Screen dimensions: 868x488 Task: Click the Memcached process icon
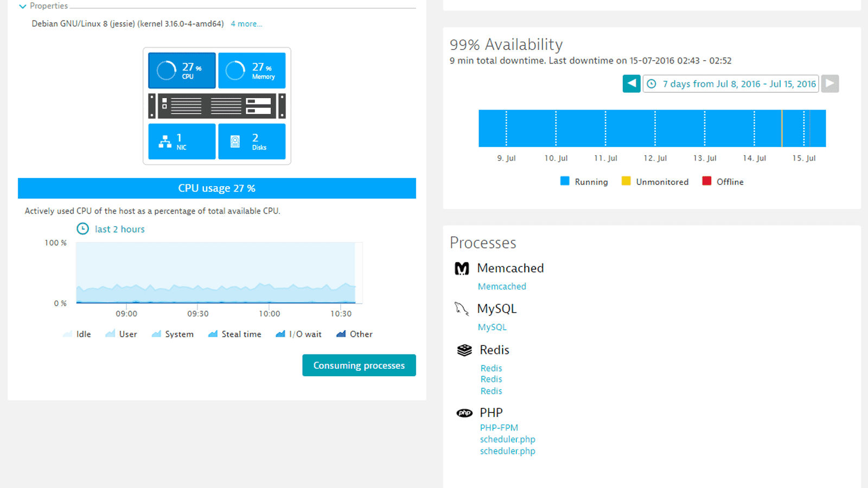coord(462,268)
